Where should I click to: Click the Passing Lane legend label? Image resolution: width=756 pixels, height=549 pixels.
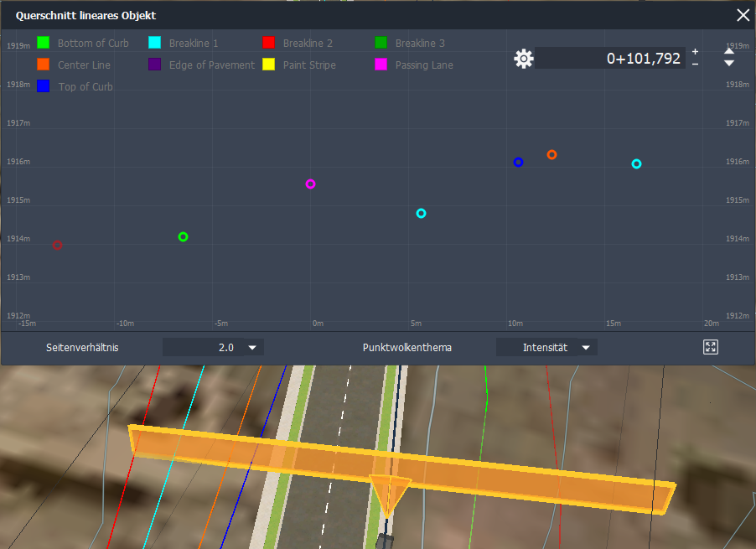(424, 65)
